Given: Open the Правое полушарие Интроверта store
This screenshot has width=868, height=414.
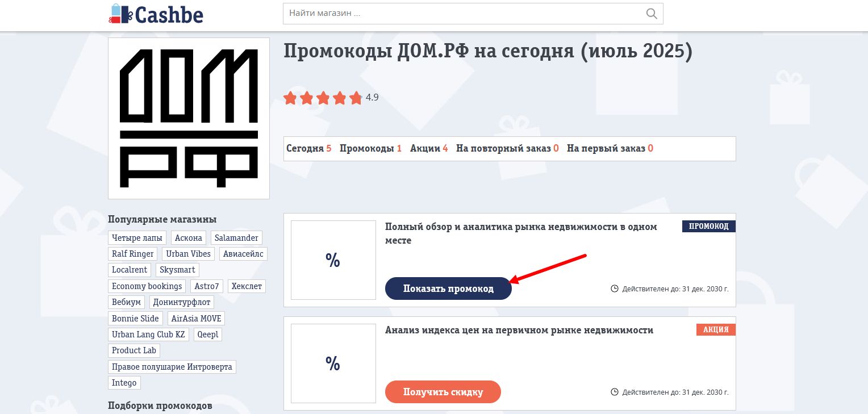Looking at the screenshot, I should (172, 367).
